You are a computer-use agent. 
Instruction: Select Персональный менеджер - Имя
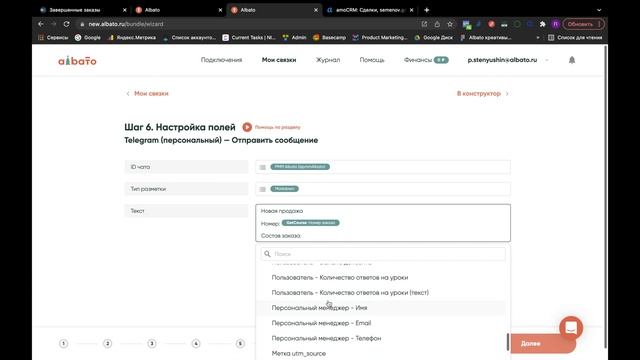319,308
